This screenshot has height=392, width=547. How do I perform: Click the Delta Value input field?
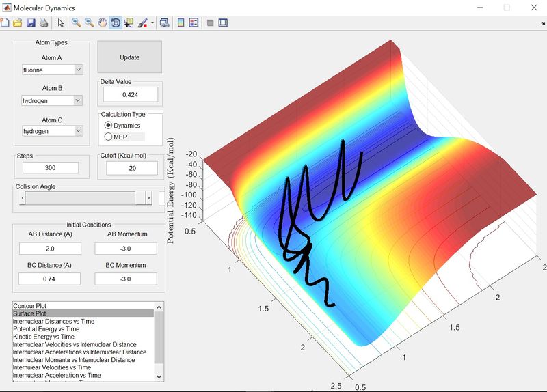(x=130, y=94)
